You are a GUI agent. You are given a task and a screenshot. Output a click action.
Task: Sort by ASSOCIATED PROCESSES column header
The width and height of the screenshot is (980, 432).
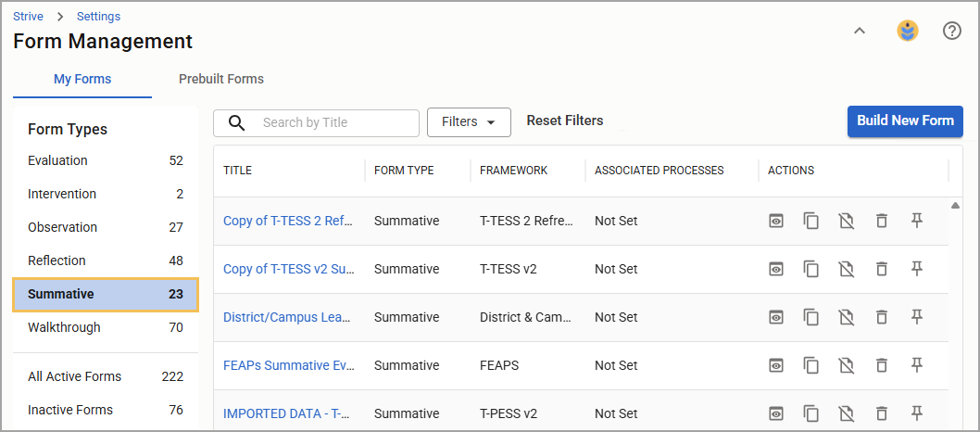tap(660, 170)
